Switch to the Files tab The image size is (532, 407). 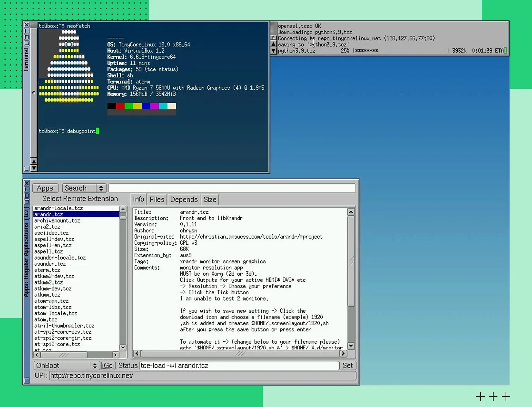157,200
